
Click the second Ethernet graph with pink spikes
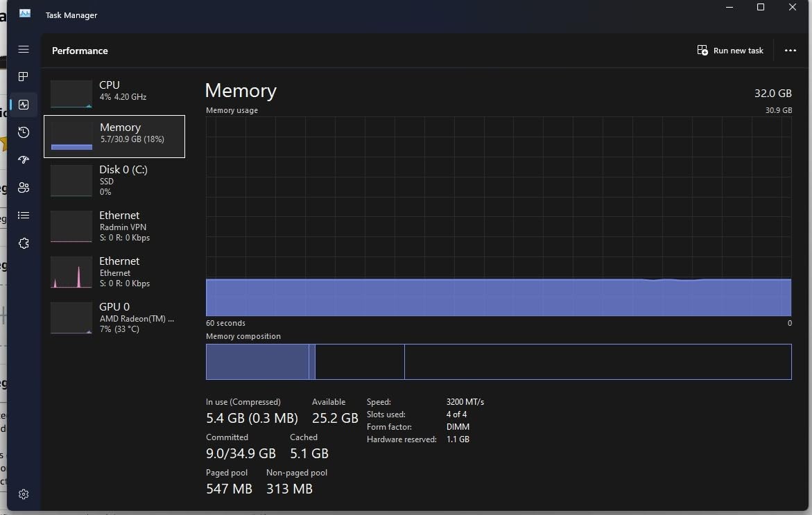click(x=71, y=272)
